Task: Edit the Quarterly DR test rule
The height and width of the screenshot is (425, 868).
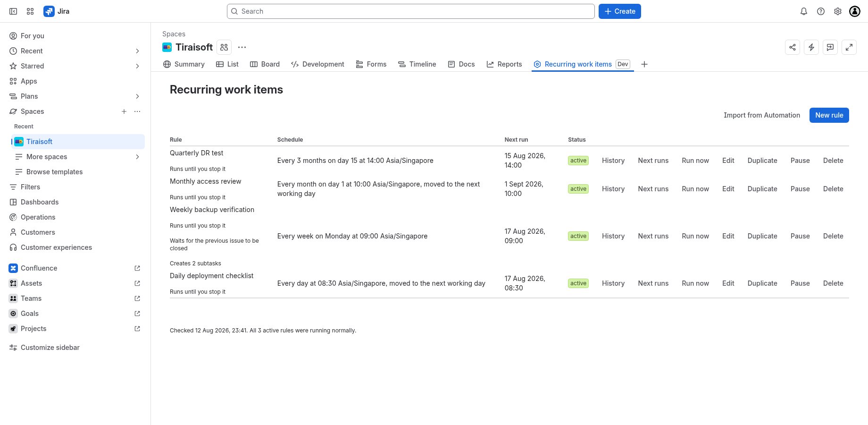Action: (x=728, y=161)
